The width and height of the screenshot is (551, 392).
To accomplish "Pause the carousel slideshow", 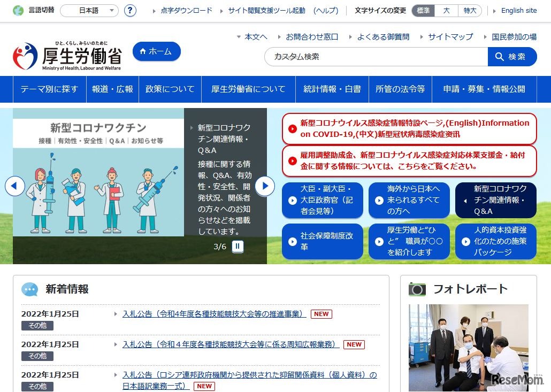I will (x=237, y=247).
